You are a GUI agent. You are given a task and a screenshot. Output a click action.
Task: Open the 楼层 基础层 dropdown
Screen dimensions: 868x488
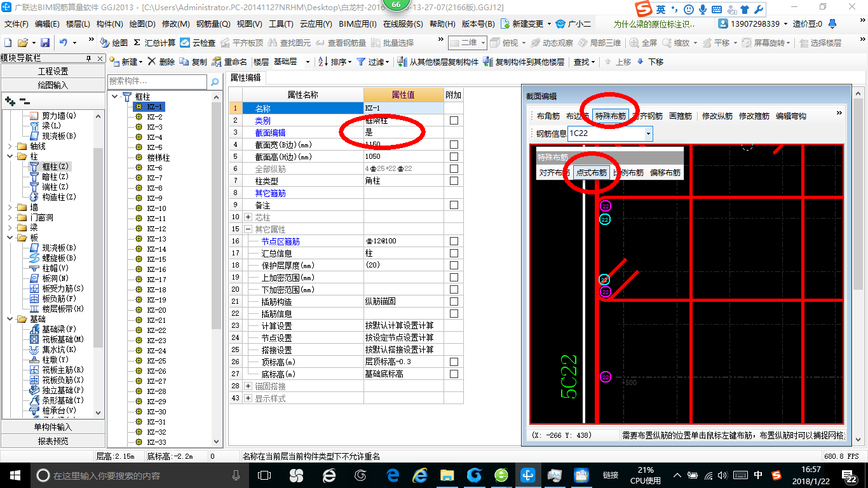click(x=308, y=62)
